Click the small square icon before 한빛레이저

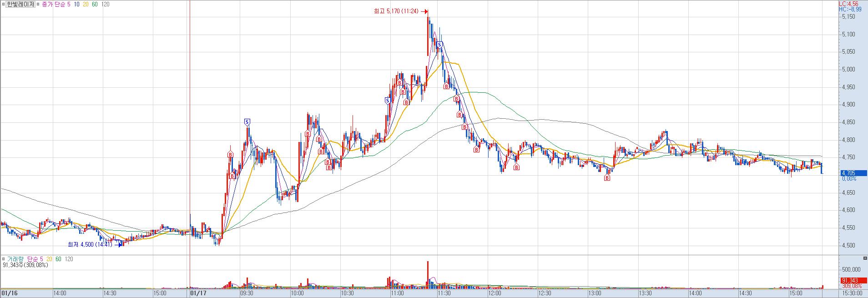point(3,4)
